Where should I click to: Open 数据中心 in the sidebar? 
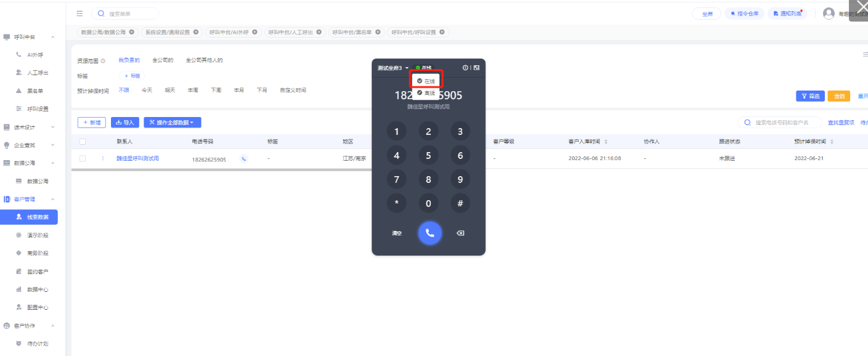pyautogui.click(x=38, y=289)
